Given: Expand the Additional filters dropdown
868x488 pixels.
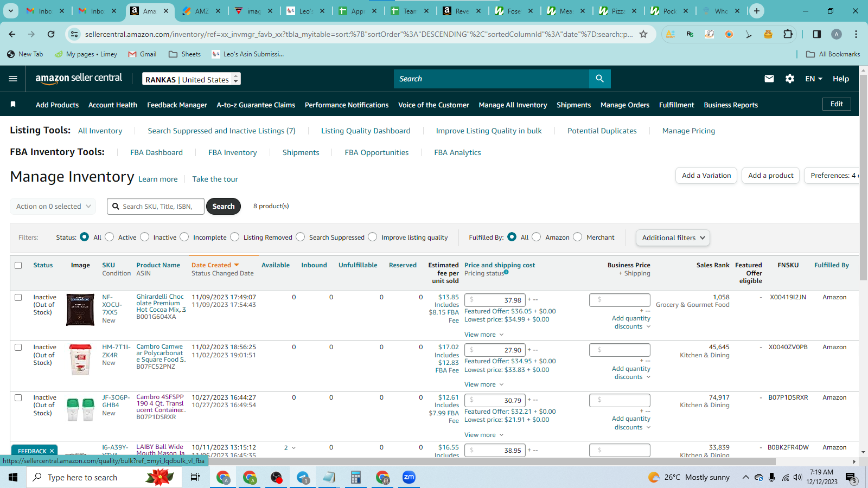Looking at the screenshot, I should point(673,237).
